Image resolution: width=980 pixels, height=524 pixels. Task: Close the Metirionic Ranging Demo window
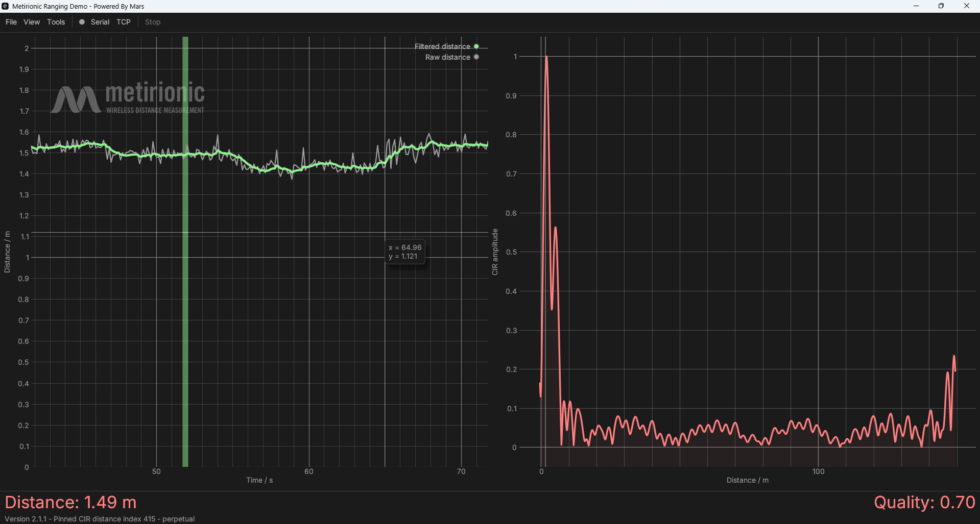point(966,6)
